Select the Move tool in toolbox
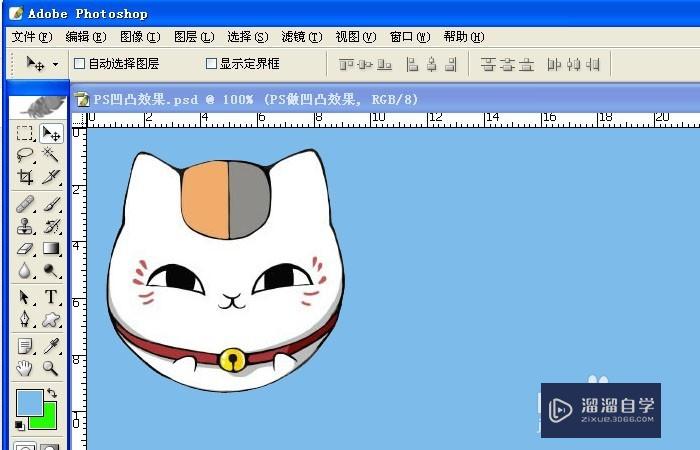Screen dimensions: 700x450 [51, 133]
